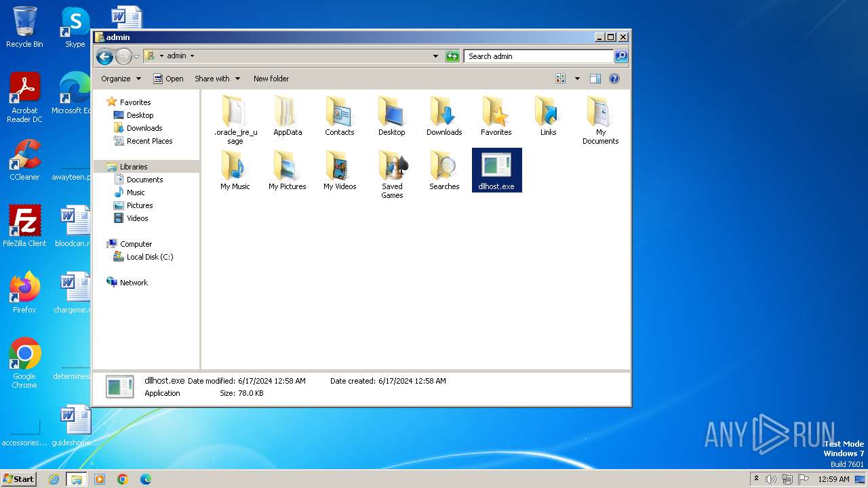This screenshot has width=868, height=488.
Task: Open Recycle Bin on desktop
Action: [x=24, y=27]
